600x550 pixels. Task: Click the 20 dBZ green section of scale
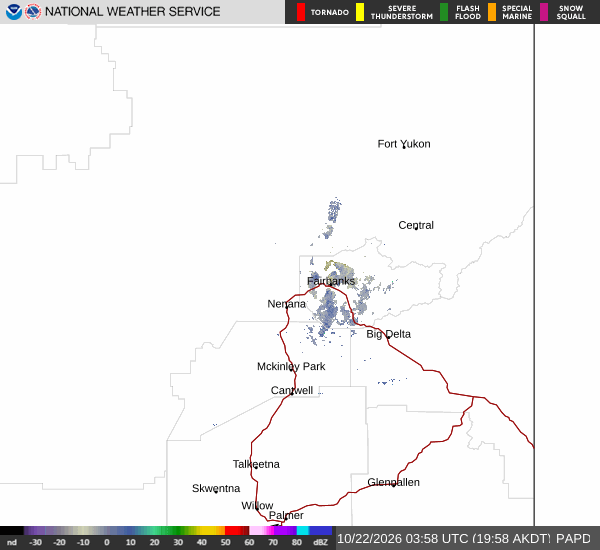pos(159,530)
